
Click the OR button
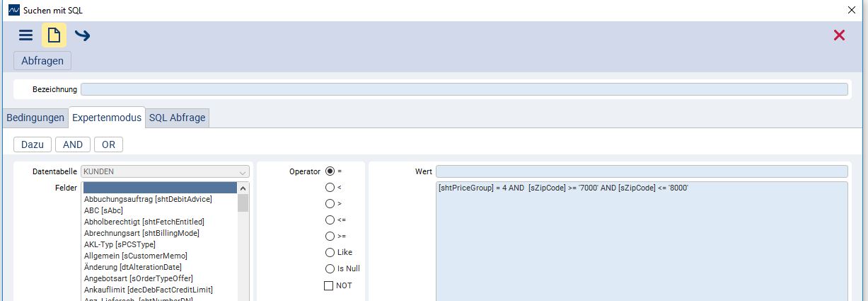pyautogui.click(x=108, y=144)
